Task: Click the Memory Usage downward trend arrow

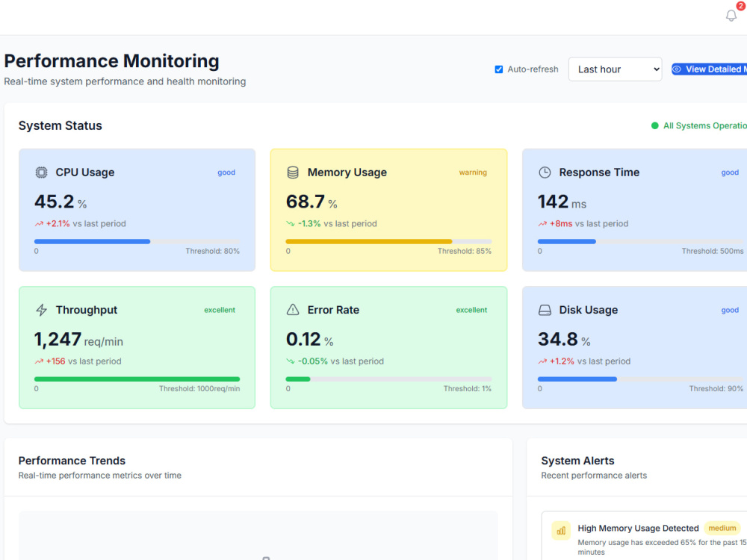Action: (290, 224)
